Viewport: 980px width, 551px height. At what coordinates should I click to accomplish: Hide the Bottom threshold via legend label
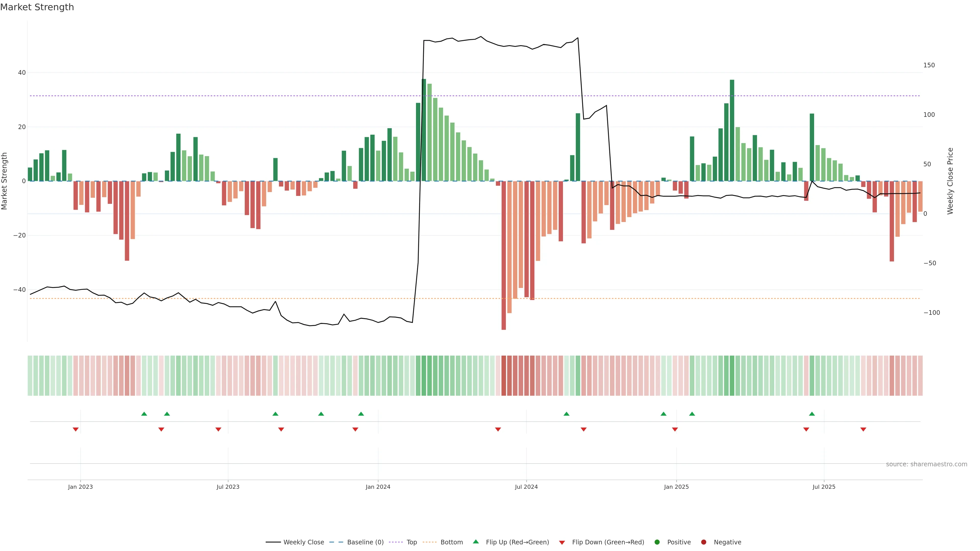click(x=451, y=542)
